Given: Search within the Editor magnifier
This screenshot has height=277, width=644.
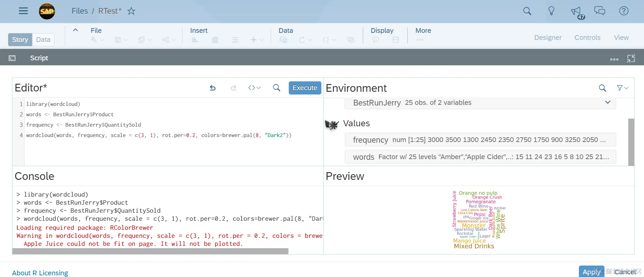Looking at the screenshot, I should 276,88.
